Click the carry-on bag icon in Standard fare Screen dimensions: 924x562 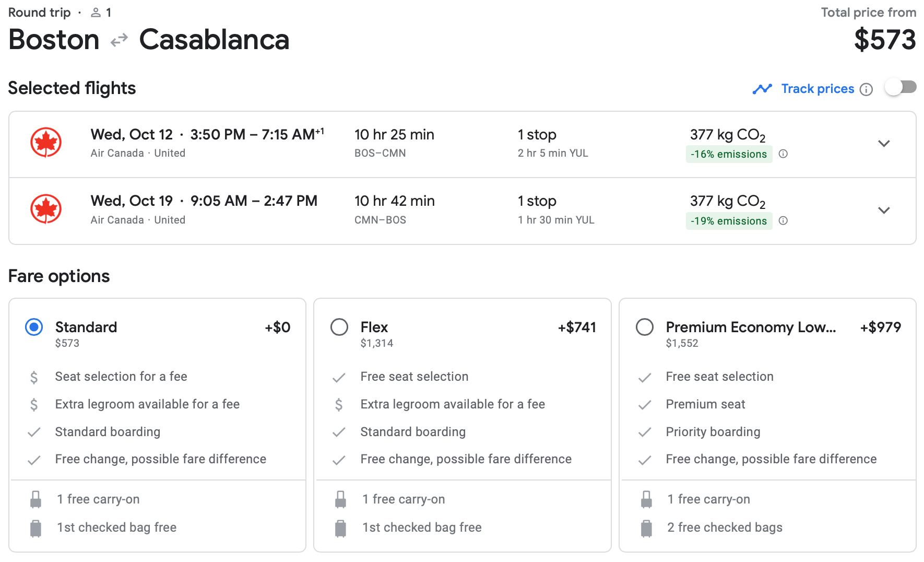[x=35, y=499]
